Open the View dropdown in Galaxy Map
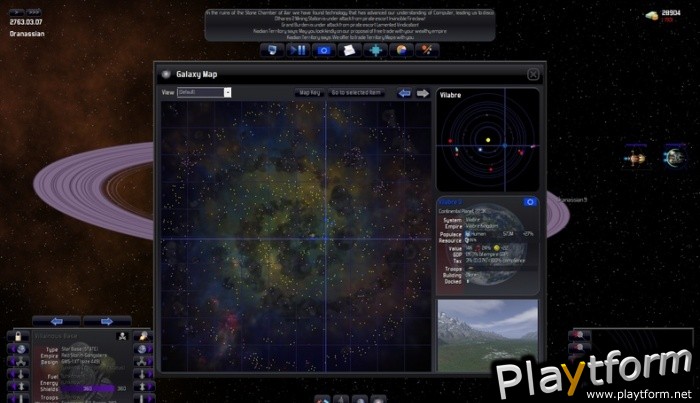This screenshot has width=700, height=403. click(x=204, y=92)
